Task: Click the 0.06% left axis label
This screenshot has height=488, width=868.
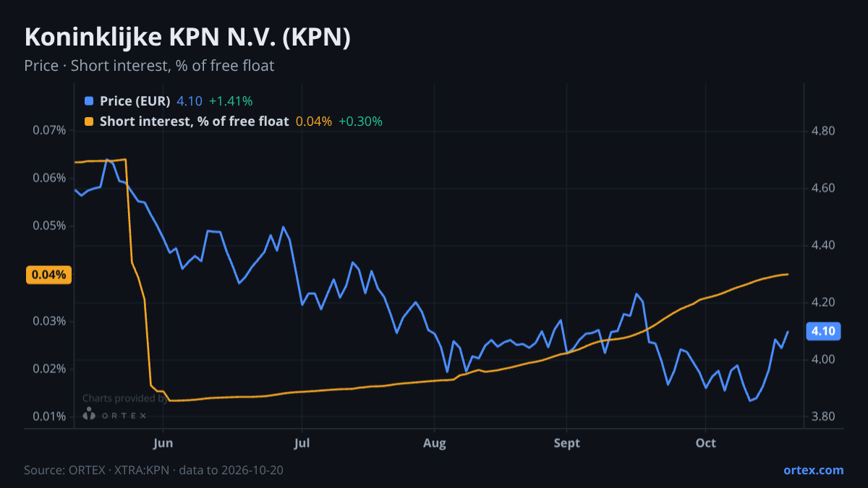Action: (50, 179)
